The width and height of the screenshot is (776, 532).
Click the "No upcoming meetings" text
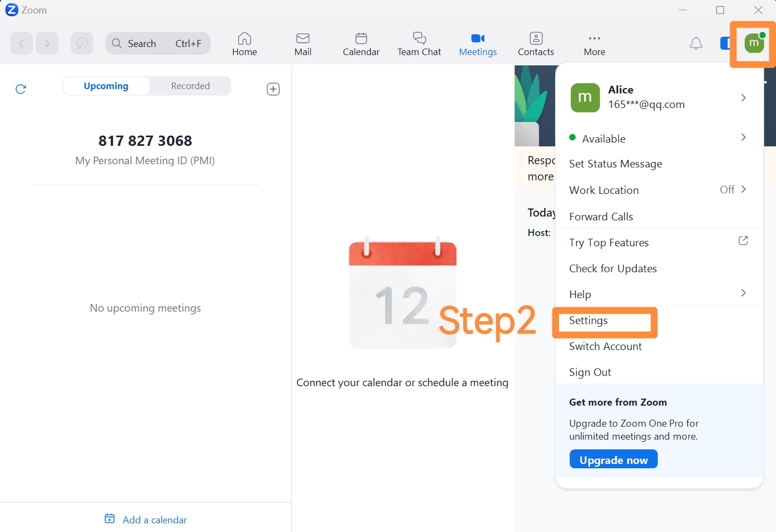[x=145, y=308]
